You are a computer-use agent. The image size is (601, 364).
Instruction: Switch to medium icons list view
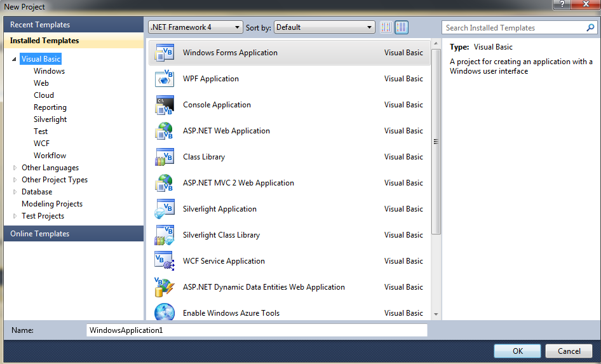point(402,27)
